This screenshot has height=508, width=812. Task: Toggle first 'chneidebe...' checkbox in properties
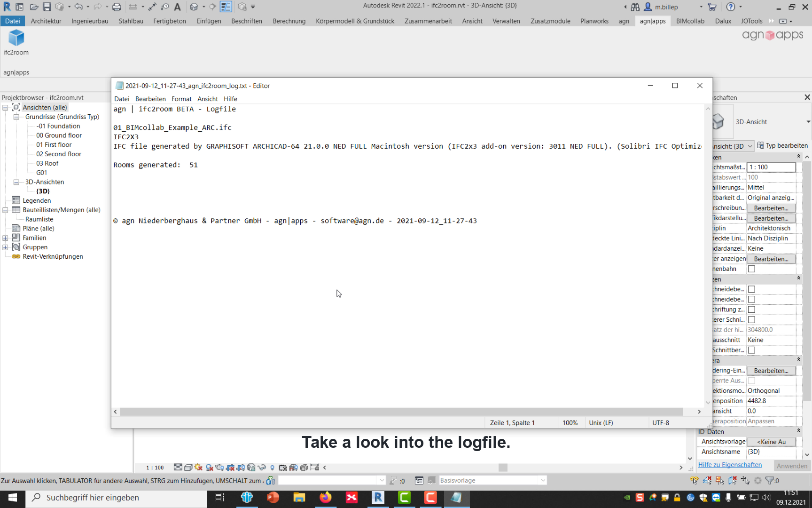[x=751, y=289]
